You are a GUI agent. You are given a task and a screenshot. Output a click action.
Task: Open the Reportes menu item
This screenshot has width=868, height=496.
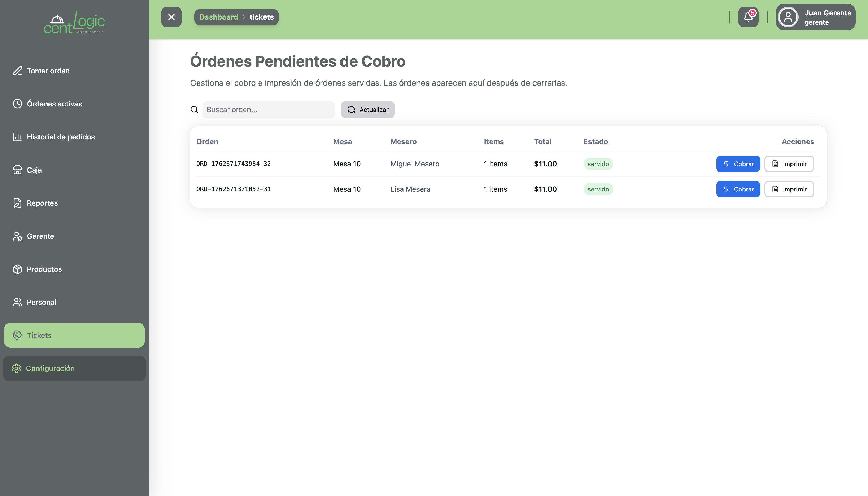[x=42, y=203]
